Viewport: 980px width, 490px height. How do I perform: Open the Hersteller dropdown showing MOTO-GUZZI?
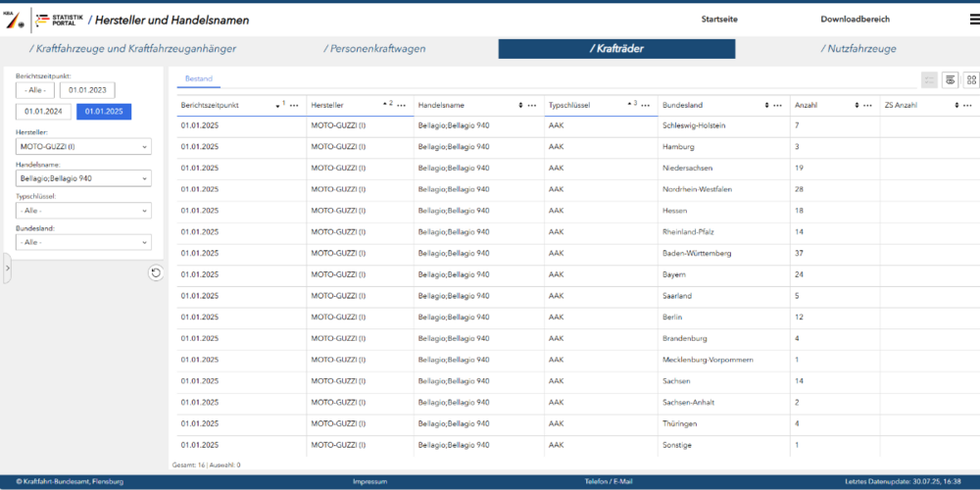pyautogui.click(x=83, y=147)
